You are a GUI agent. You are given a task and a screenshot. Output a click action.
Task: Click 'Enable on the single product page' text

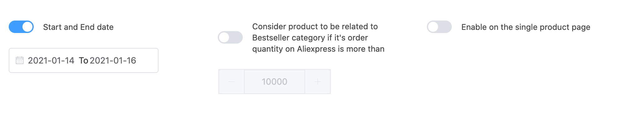525,27
